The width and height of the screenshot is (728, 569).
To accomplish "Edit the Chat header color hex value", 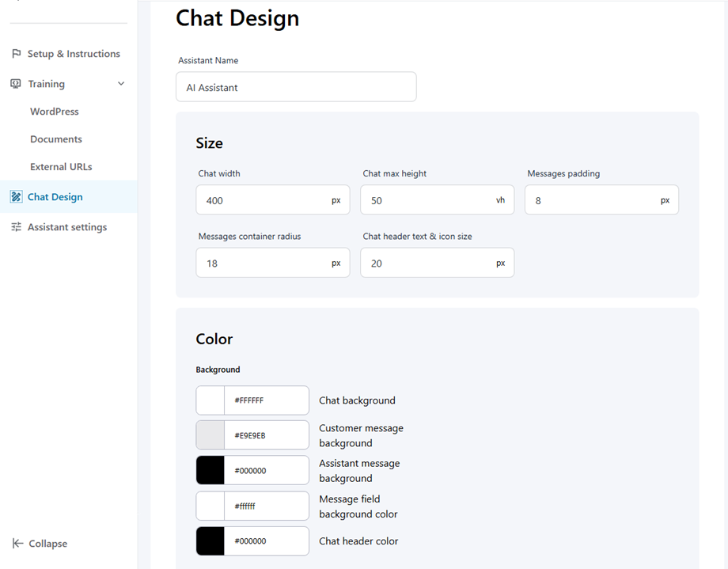I will (266, 541).
